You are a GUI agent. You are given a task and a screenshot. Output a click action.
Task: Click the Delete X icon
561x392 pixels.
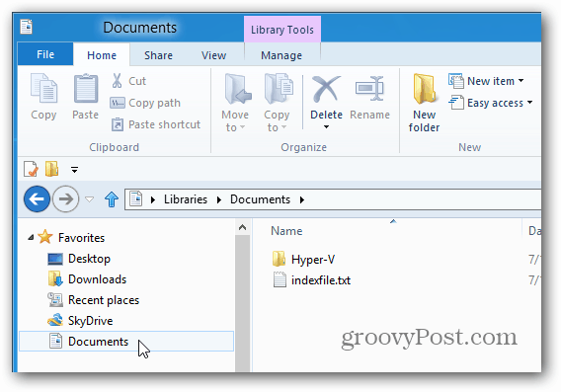326,89
